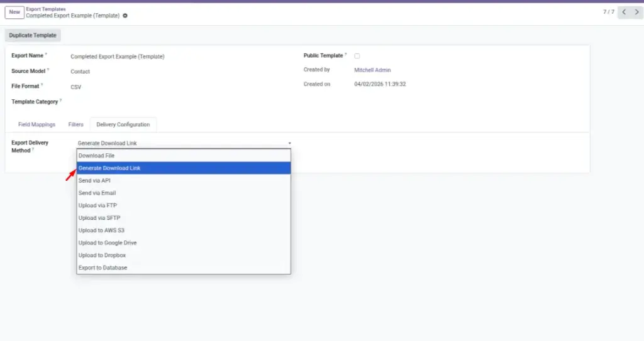
Task: Choose Download File option
Action: click(184, 156)
